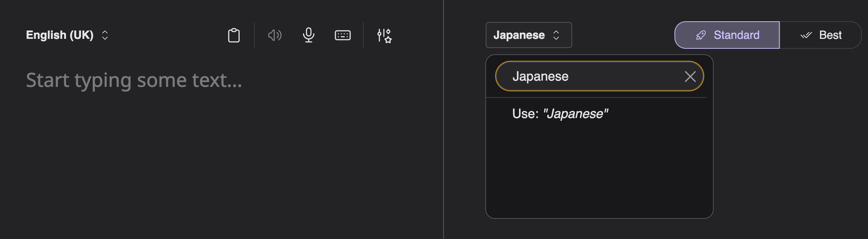The width and height of the screenshot is (868, 239).
Task: Switch translation quality to Best
Action: pos(821,35)
